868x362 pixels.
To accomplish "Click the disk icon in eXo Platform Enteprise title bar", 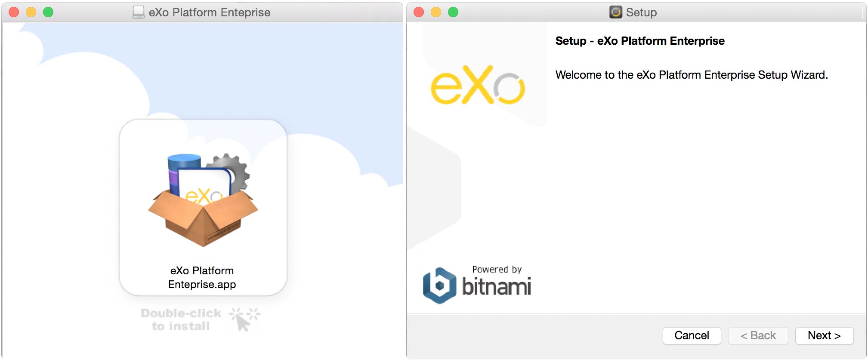I will click(139, 12).
